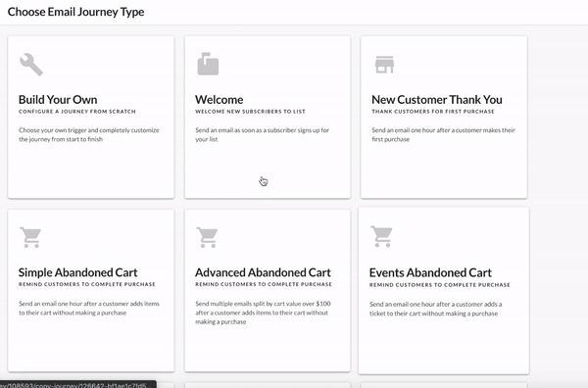
Task: Click the cart icon on Advanced Abandoned Cart
Action: (207, 237)
